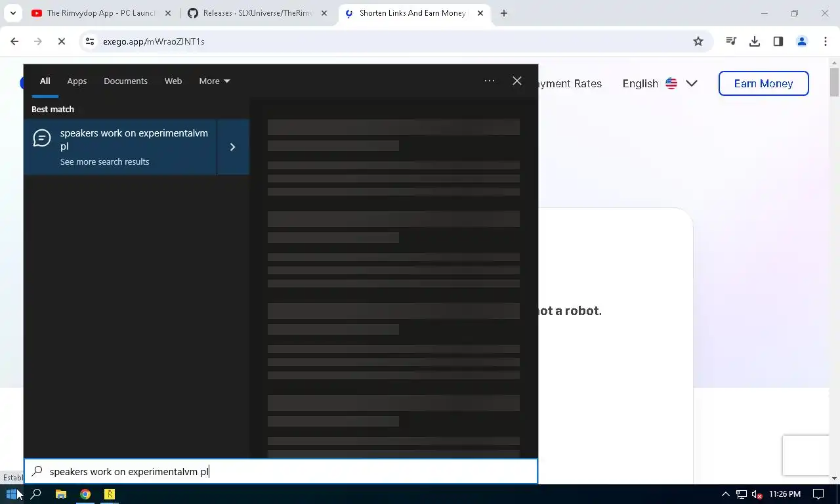Expand search result with right chevron
This screenshot has height=504, width=840.
pyautogui.click(x=233, y=147)
